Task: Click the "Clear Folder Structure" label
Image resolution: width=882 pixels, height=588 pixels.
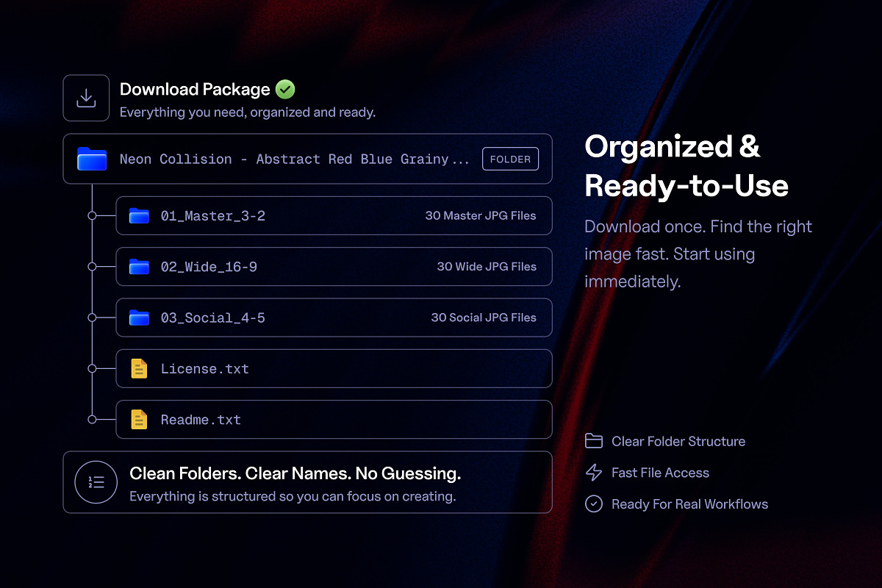Action: click(x=678, y=442)
